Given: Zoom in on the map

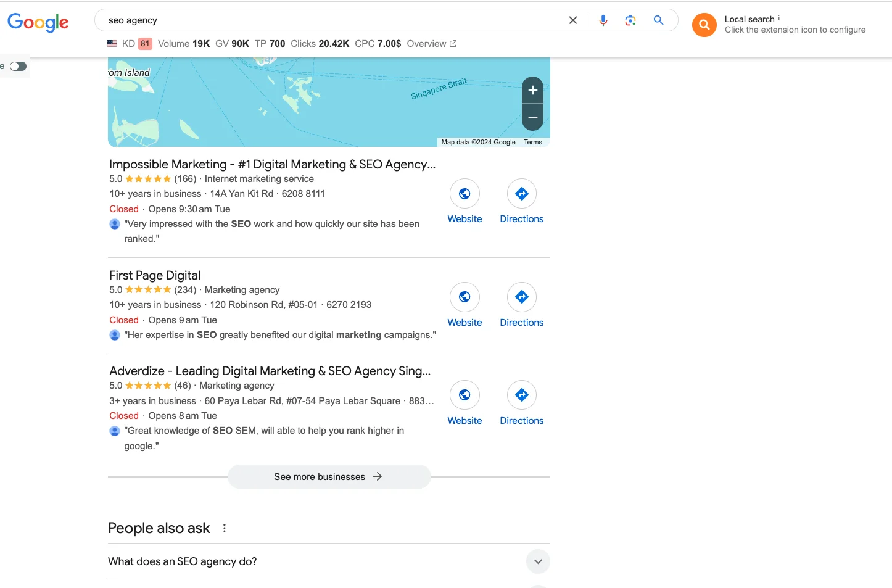Looking at the screenshot, I should coord(532,90).
